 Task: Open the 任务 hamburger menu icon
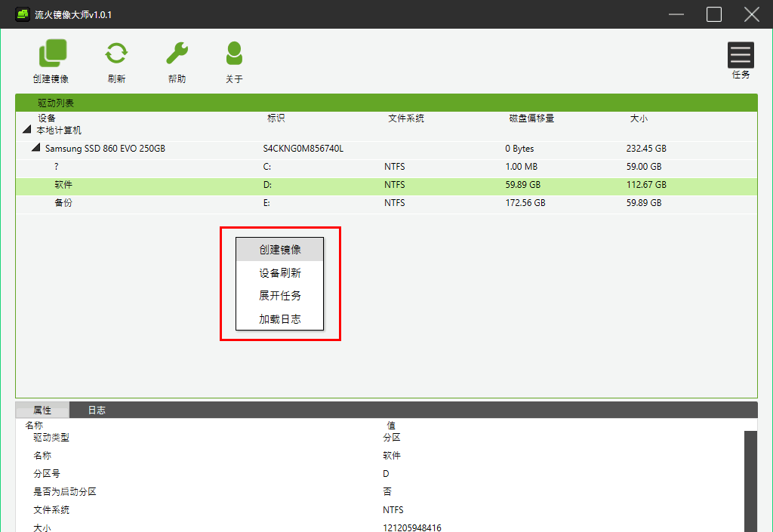(x=741, y=54)
